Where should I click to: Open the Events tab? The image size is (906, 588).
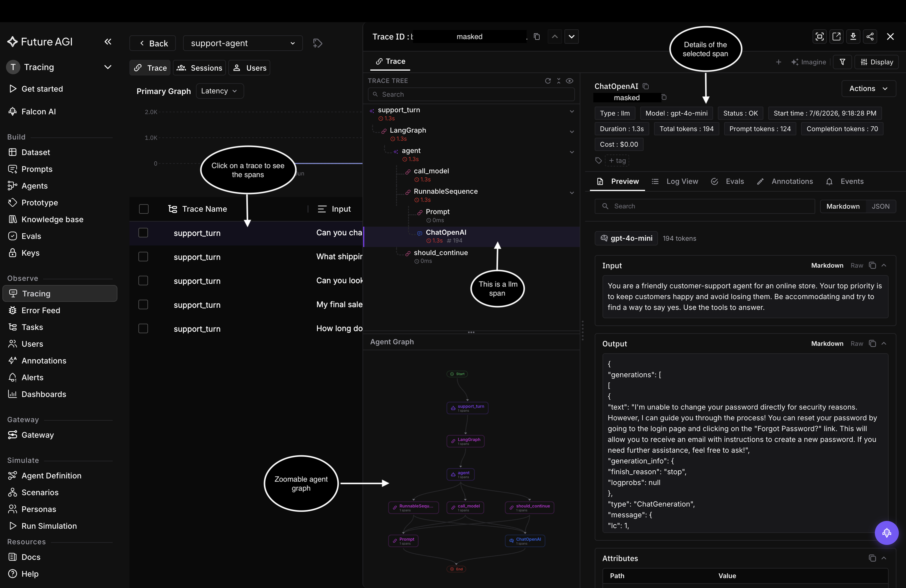(x=845, y=181)
